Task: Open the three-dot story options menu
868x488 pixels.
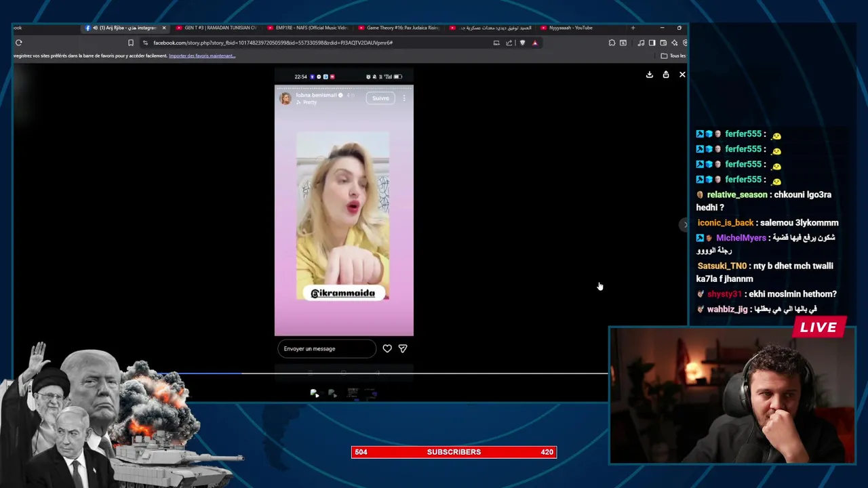Action: click(x=404, y=98)
